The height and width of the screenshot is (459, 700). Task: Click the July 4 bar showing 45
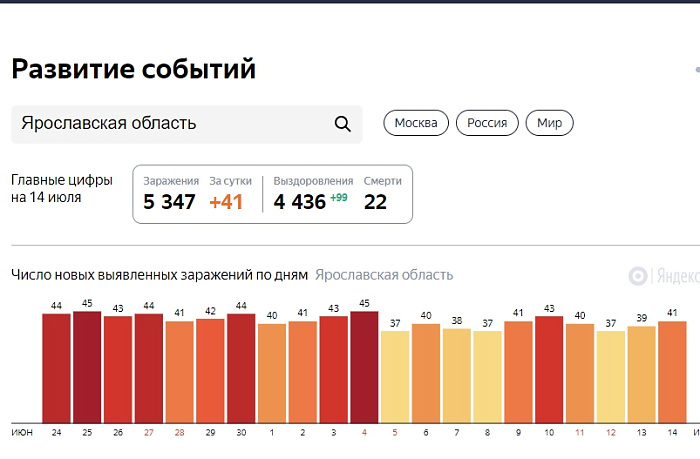pos(364,367)
